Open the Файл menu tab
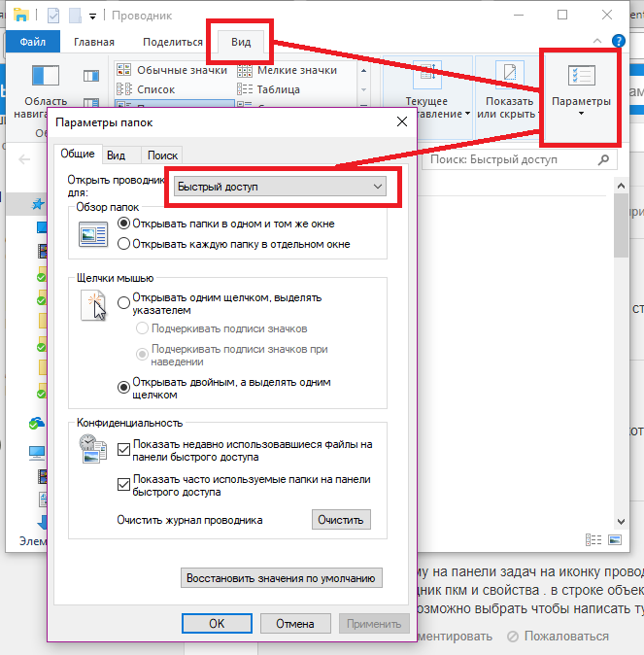This screenshot has height=655, width=644. click(33, 42)
